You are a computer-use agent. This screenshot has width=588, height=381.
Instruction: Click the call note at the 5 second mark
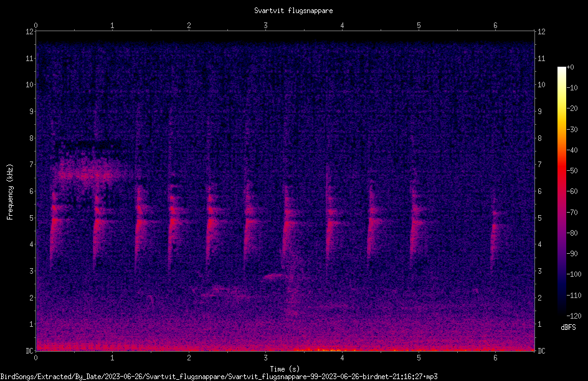coord(417,221)
